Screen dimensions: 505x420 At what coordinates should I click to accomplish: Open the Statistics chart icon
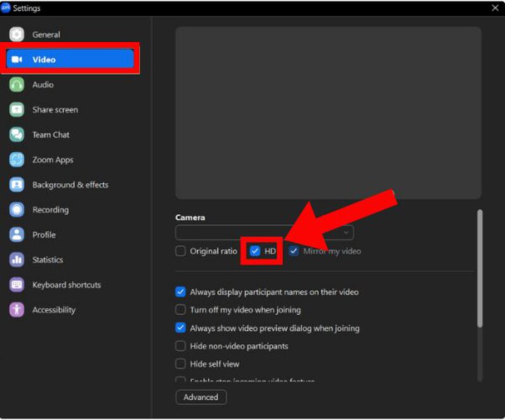[x=17, y=260]
